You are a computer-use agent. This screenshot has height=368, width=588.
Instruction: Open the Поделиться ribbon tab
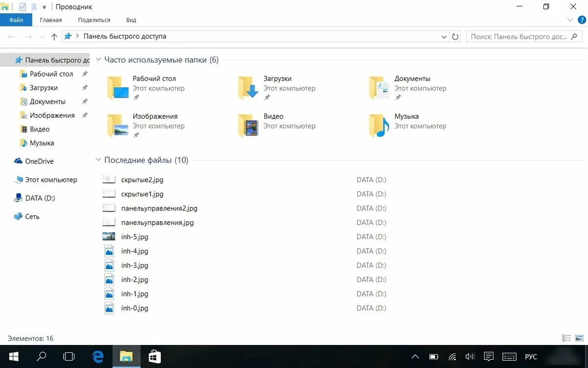click(x=94, y=20)
